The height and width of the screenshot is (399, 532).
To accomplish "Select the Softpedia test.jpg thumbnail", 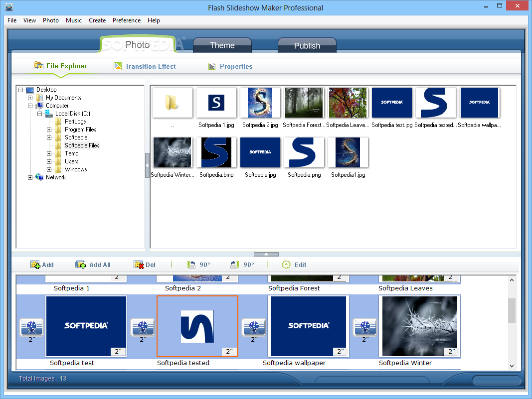I will [392, 103].
